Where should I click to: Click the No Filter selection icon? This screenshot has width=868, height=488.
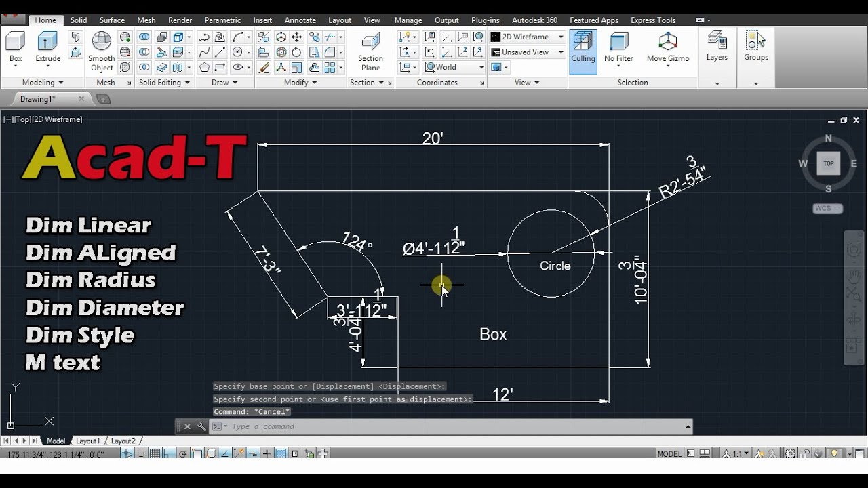618,47
